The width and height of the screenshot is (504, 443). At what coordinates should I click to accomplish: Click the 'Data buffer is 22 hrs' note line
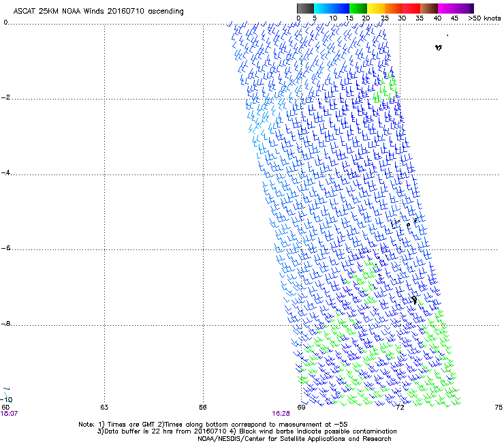click(247, 431)
